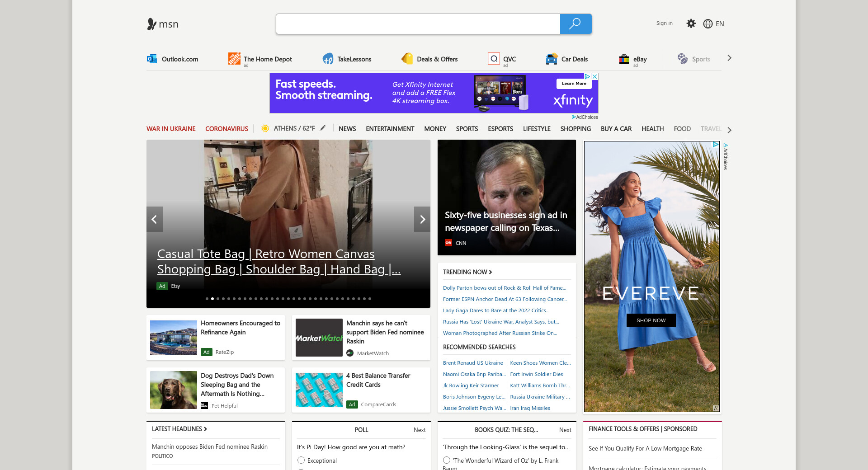This screenshot has height=470, width=868.
Task: Click the Deals & Offers tag icon
Action: click(x=407, y=59)
